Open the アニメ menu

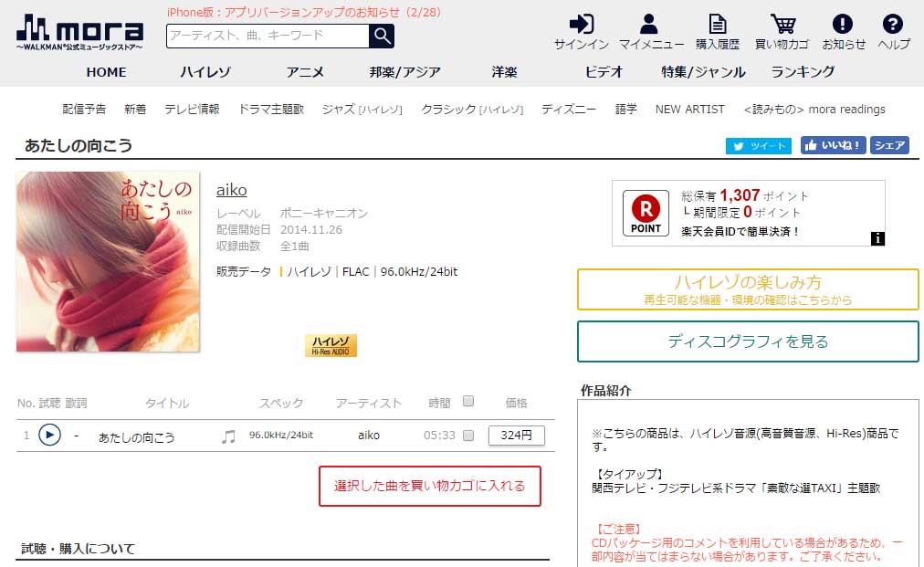[305, 72]
